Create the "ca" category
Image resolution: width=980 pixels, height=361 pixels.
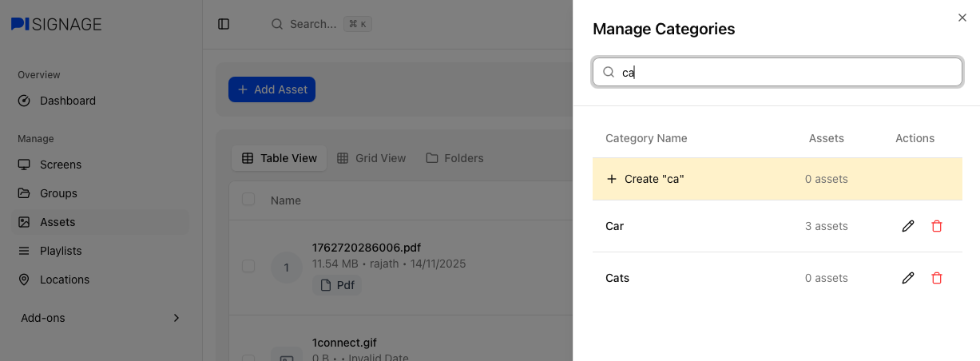click(x=645, y=179)
